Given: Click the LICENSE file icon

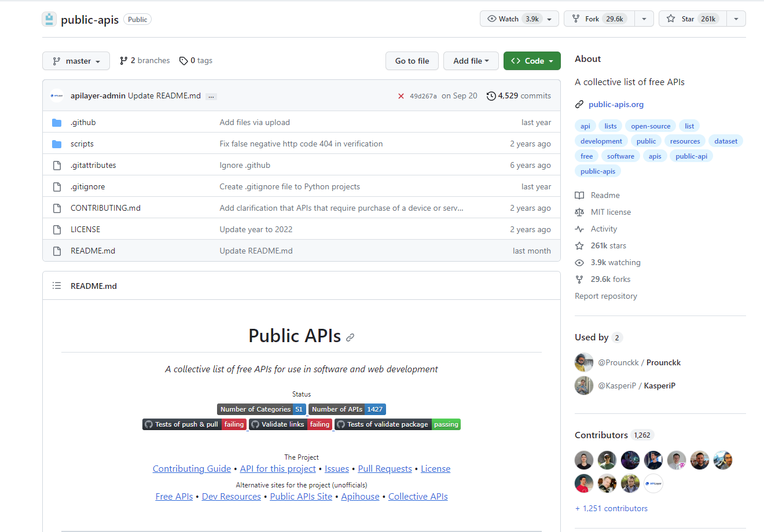Looking at the screenshot, I should point(57,229).
